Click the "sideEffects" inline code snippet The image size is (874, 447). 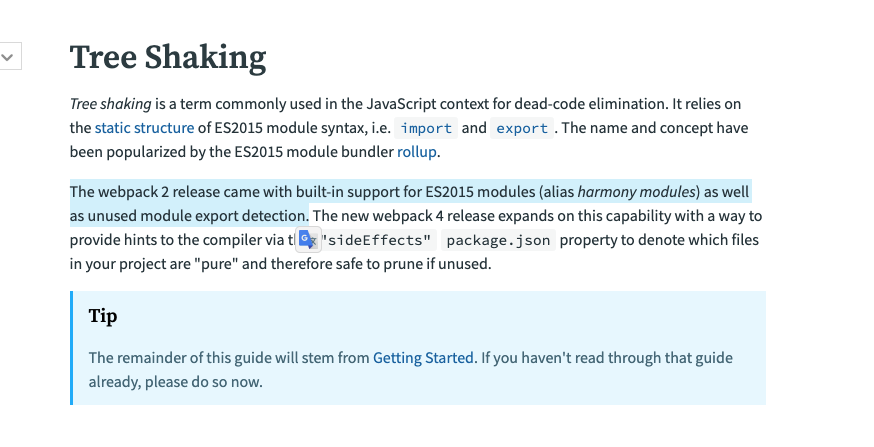point(377,240)
